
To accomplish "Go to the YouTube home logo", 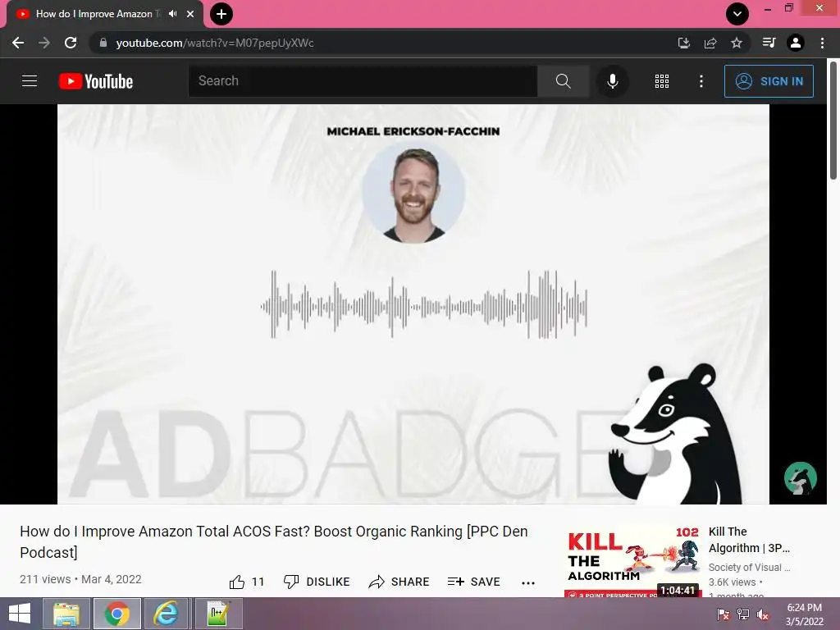I will pos(96,81).
